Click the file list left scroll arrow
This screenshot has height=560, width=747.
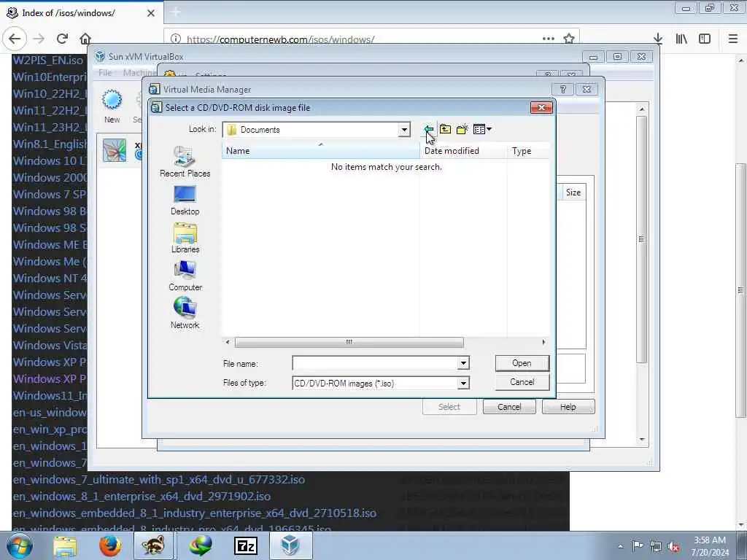point(228,342)
